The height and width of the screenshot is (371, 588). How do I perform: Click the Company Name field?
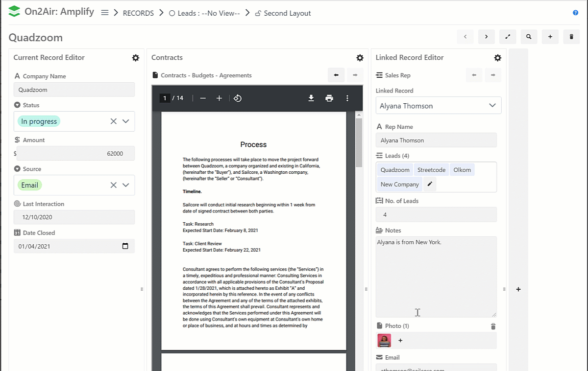coord(74,90)
